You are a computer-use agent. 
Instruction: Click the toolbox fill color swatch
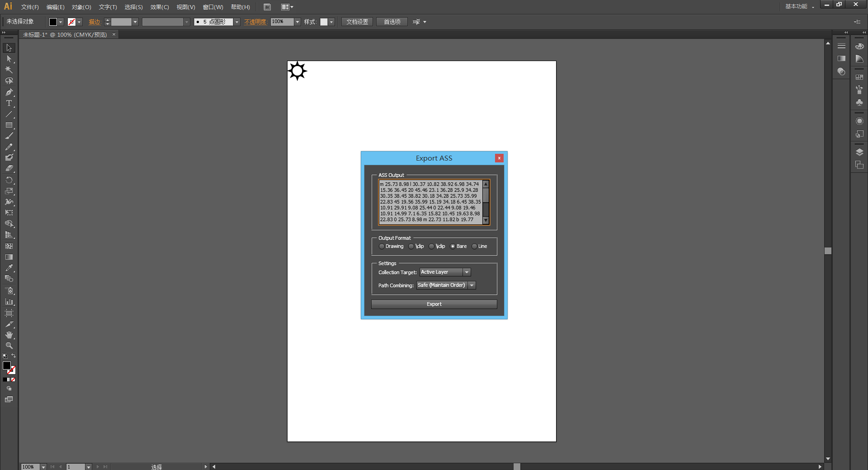click(x=7, y=366)
